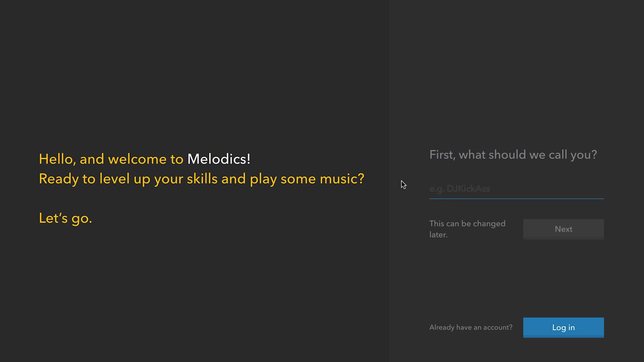Click the word 'music?' in the welcome message
Screen dimensions: 644x362
coord(342,179)
